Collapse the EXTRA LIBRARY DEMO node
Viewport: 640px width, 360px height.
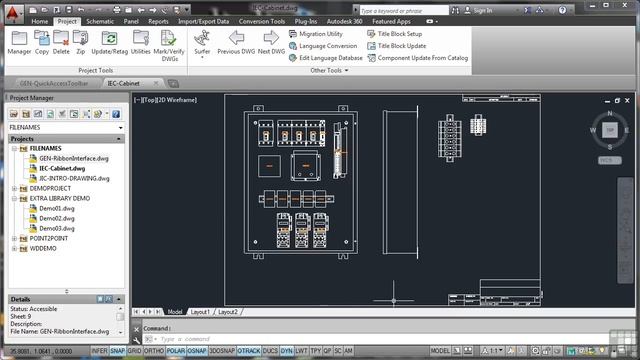14,198
